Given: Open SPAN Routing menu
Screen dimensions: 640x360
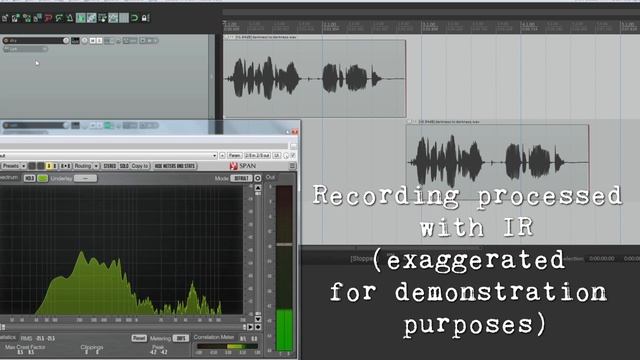Looking at the screenshot, I should click(83, 166).
